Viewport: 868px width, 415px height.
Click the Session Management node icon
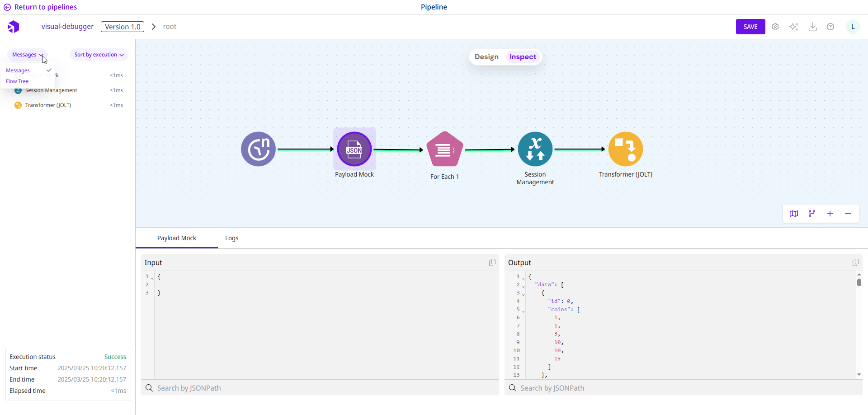point(535,149)
